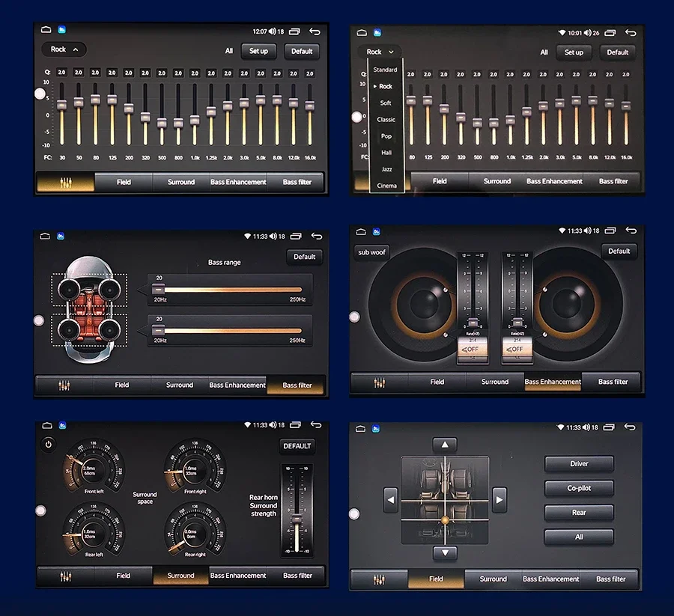Toggle the left subwoofer OFF switch

pyautogui.click(x=472, y=350)
